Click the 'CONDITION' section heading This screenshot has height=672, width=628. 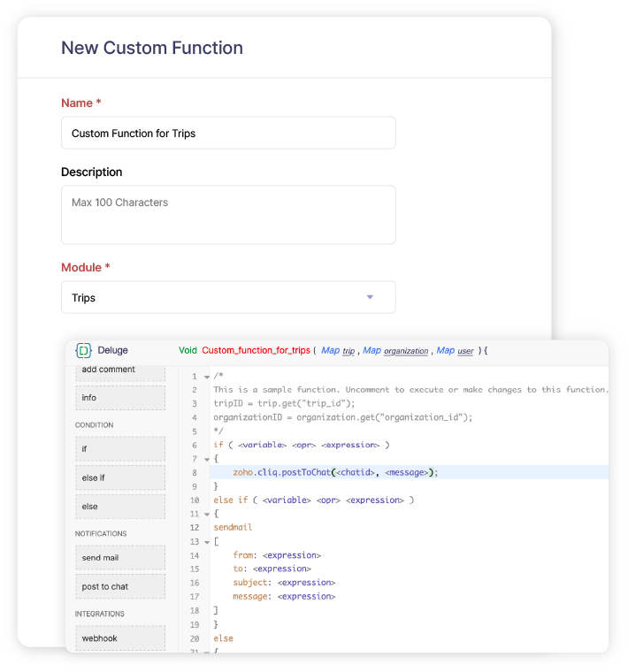pos(95,425)
